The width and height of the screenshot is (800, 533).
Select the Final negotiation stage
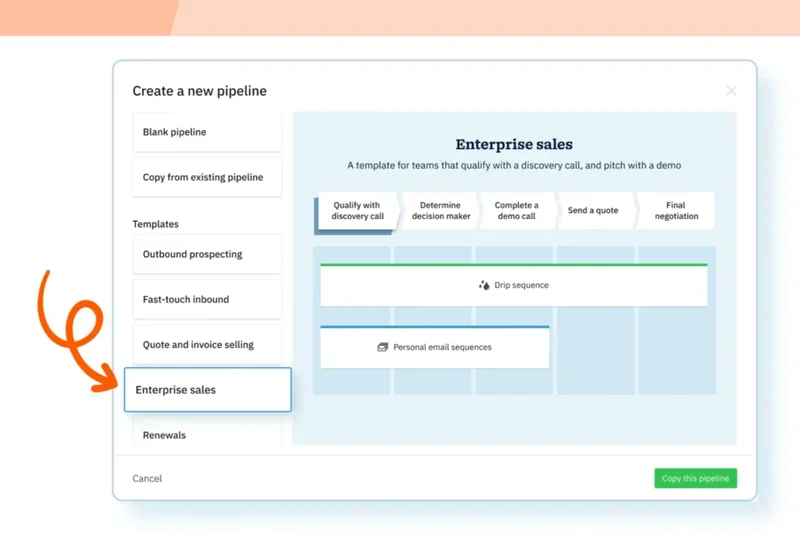[x=676, y=211]
